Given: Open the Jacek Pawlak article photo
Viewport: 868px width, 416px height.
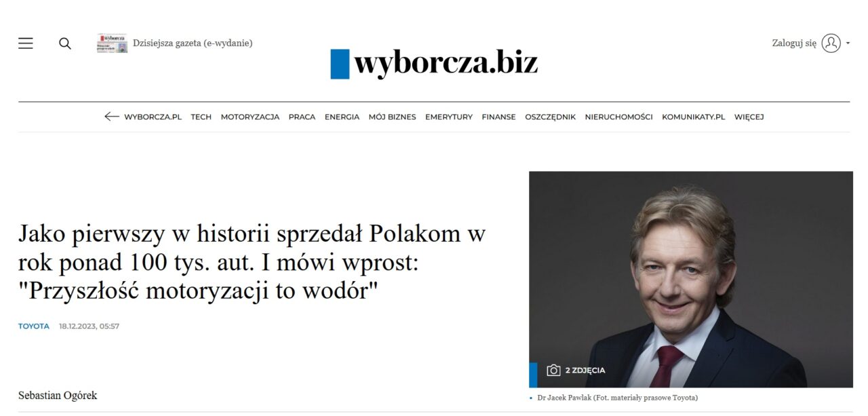Looking at the screenshot, I should [x=691, y=280].
